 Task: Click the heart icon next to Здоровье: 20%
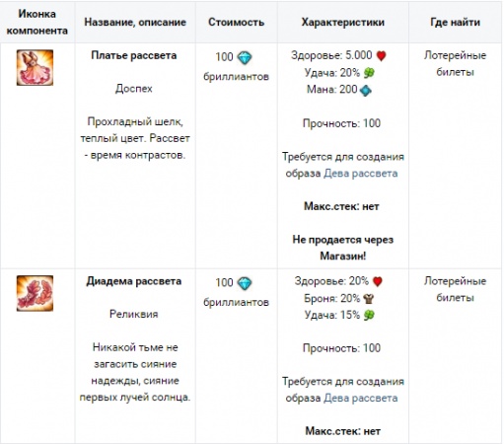[378, 281]
